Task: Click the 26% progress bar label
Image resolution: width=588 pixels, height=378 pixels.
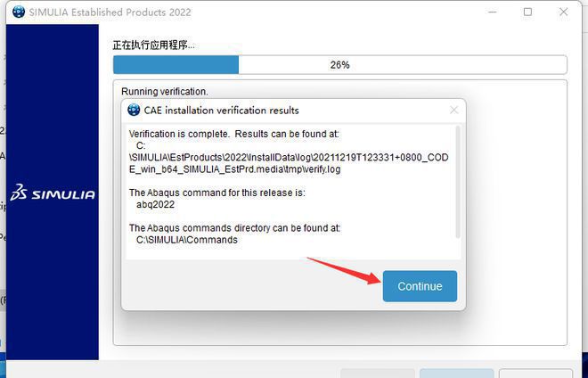Action: pos(339,65)
